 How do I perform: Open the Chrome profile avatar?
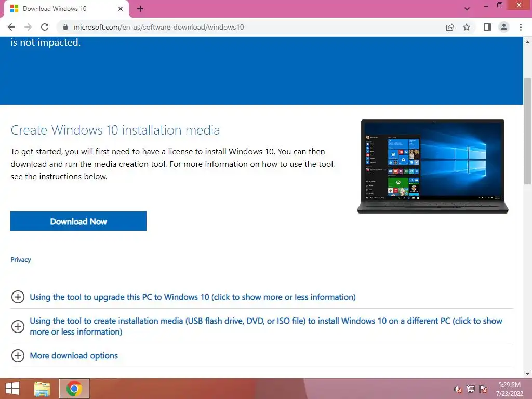click(504, 27)
